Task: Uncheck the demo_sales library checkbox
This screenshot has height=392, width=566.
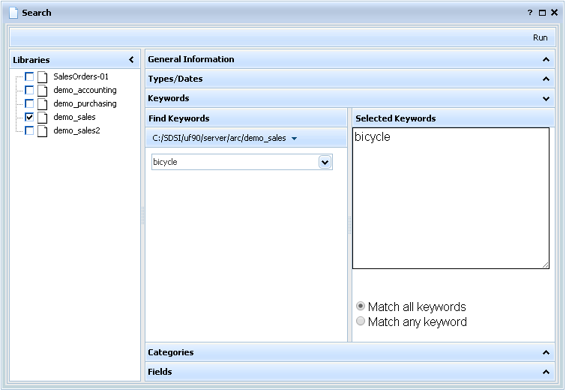Action: click(29, 117)
